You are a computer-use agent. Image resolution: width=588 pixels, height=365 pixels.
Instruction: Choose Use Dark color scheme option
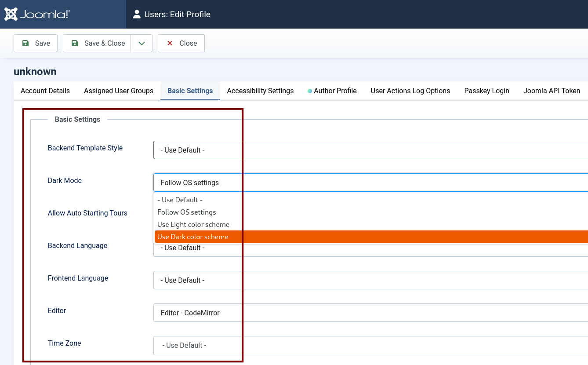pyautogui.click(x=193, y=237)
